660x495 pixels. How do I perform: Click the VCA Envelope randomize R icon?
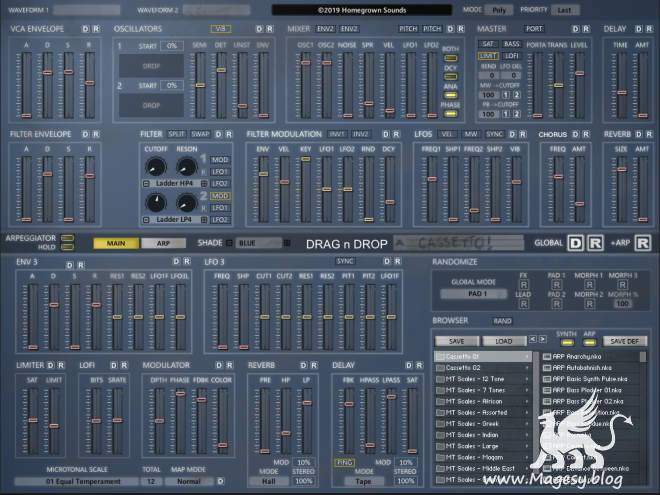point(96,29)
